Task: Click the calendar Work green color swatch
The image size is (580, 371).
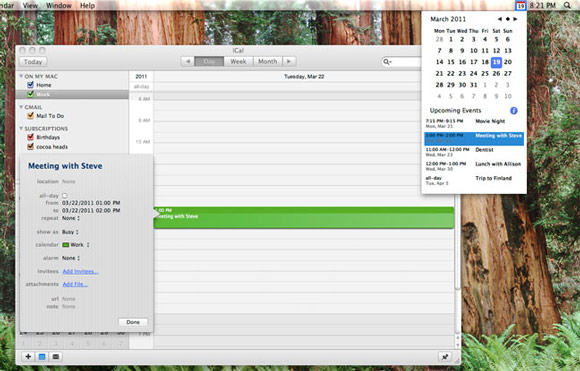Action: click(x=65, y=245)
